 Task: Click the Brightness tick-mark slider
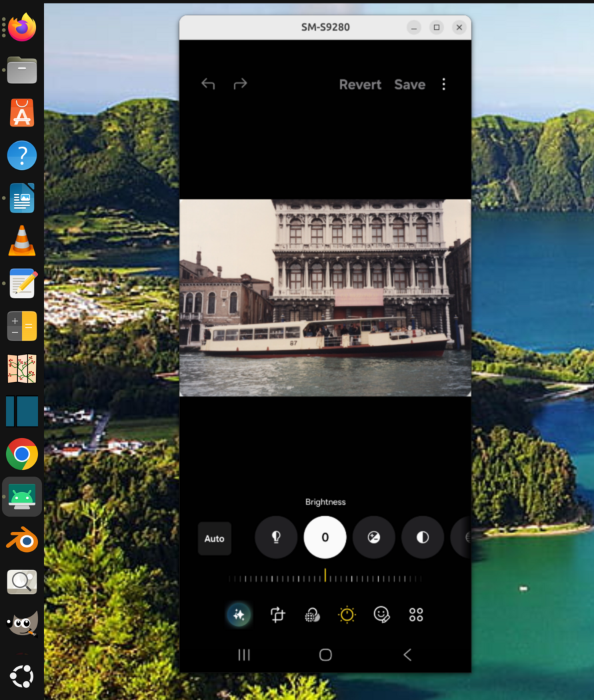point(325,578)
